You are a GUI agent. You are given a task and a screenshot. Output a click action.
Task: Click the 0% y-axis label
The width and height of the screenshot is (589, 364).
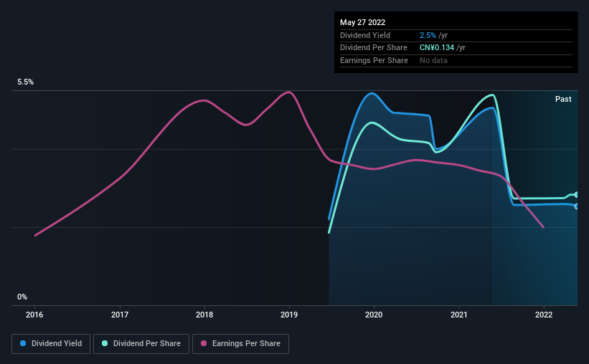22,297
